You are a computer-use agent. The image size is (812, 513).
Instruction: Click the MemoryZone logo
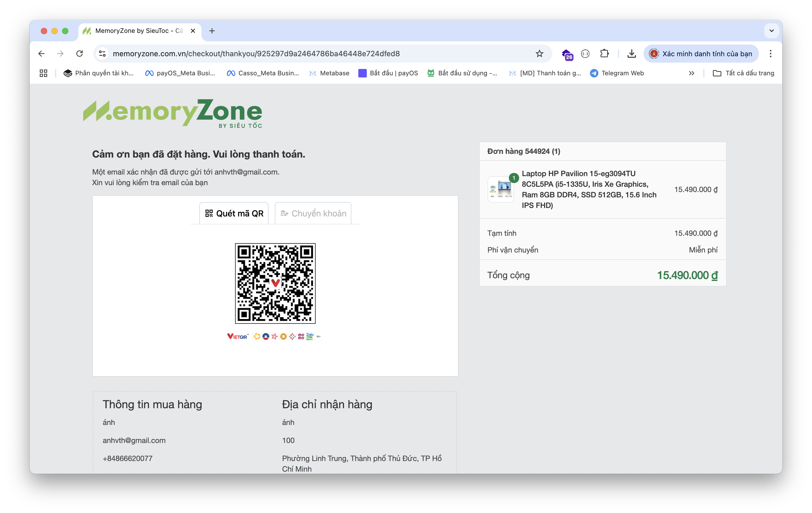tap(173, 114)
